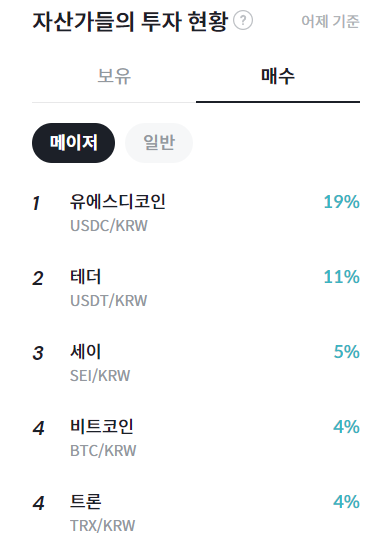The width and height of the screenshot is (382, 550).
Task: Open the 테더 listing
Action: (x=196, y=288)
